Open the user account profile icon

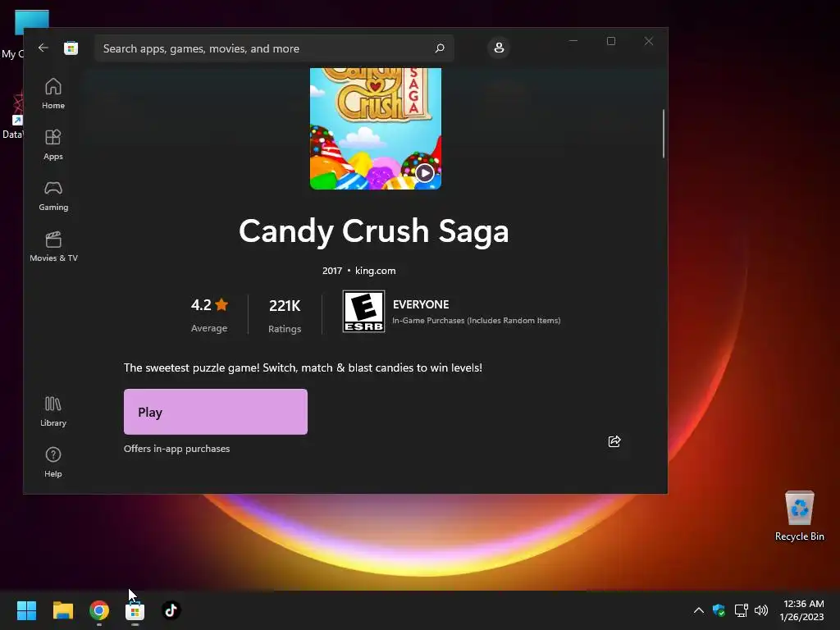[x=499, y=48]
